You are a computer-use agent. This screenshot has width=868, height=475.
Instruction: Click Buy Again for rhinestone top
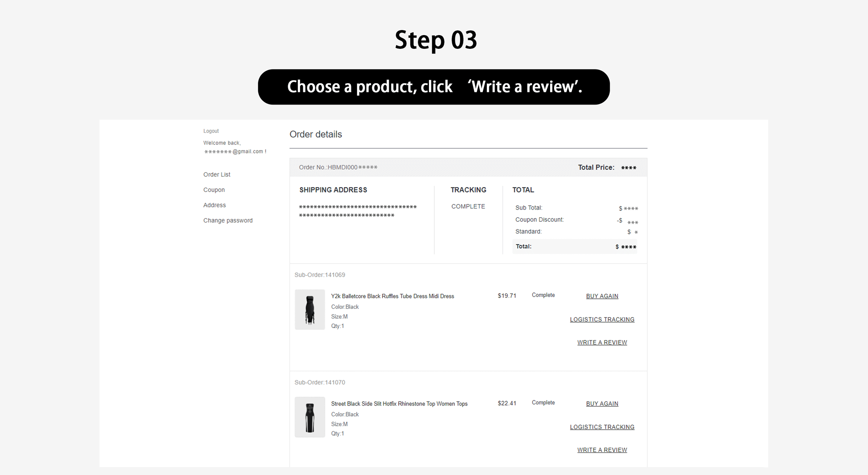602,404
